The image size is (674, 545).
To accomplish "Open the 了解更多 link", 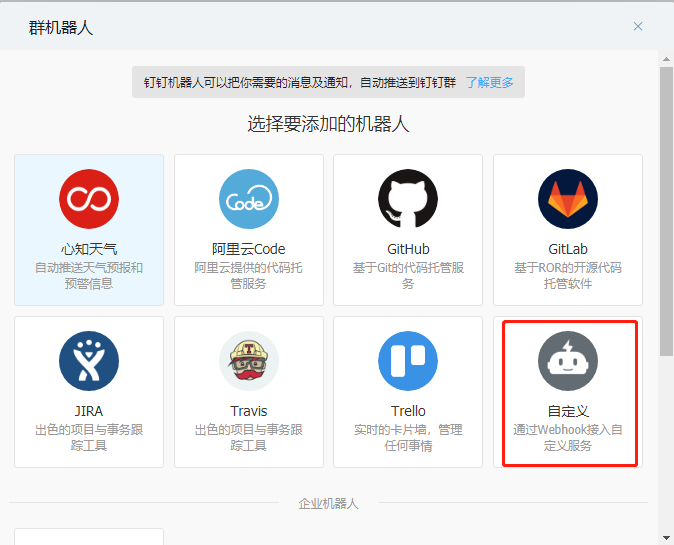I will click(x=490, y=82).
